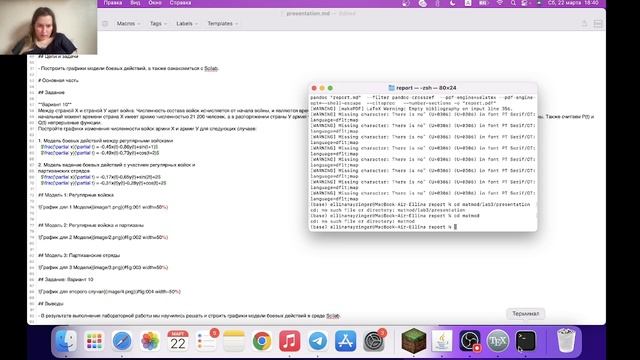Open the Notes app in dock
The height and width of the screenshot is (360, 640).
click(234, 341)
